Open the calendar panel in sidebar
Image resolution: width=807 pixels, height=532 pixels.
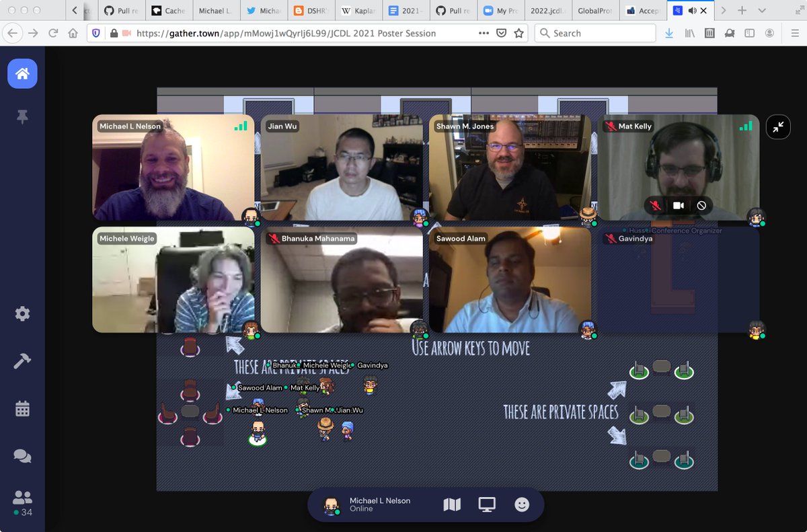click(x=22, y=408)
